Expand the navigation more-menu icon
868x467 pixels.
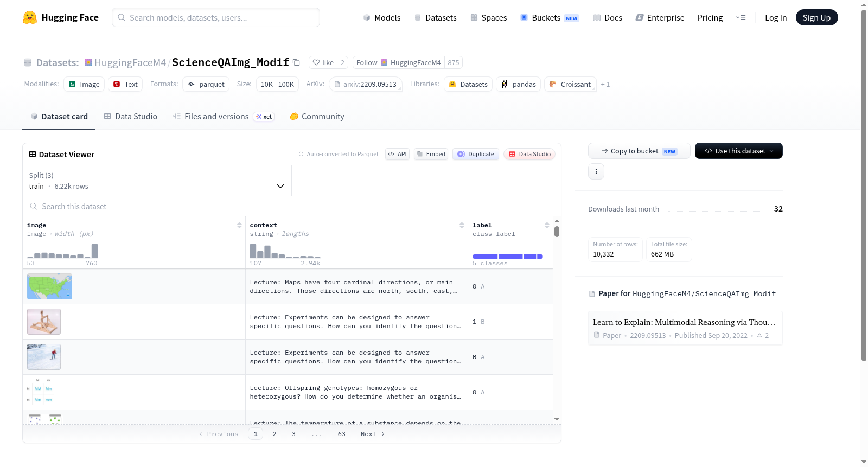[741, 17]
